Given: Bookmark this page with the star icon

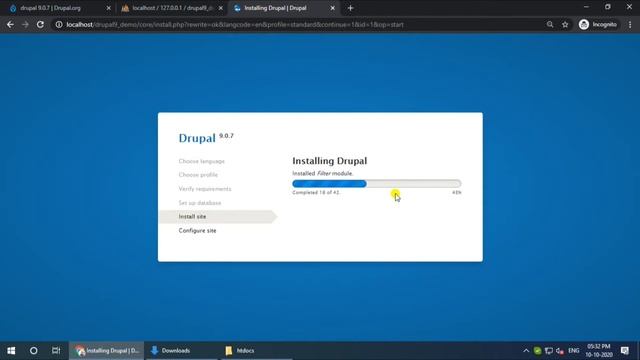Looking at the screenshot, I should [565, 24].
